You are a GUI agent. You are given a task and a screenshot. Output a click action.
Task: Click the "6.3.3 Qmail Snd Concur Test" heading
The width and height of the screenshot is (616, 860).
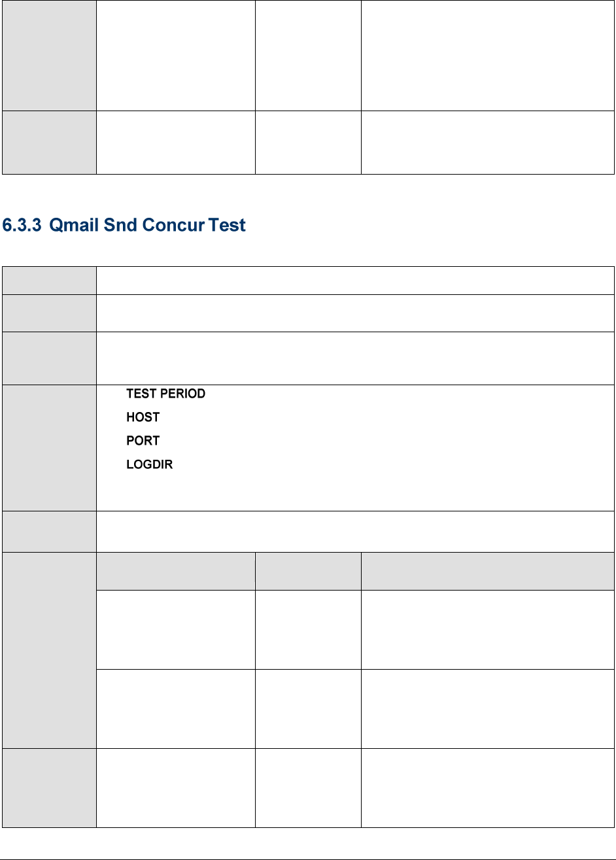(124, 226)
